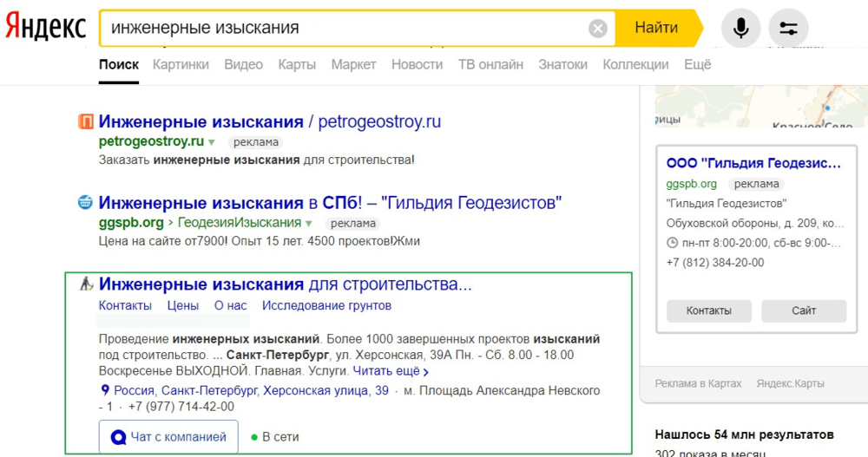Open Инженерные изыскания в СПб result title
868x457 pixels.
coord(330,203)
